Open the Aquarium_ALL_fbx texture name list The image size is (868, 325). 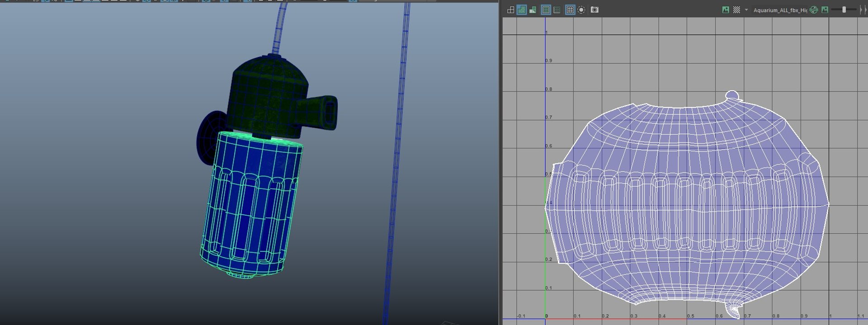click(x=780, y=10)
